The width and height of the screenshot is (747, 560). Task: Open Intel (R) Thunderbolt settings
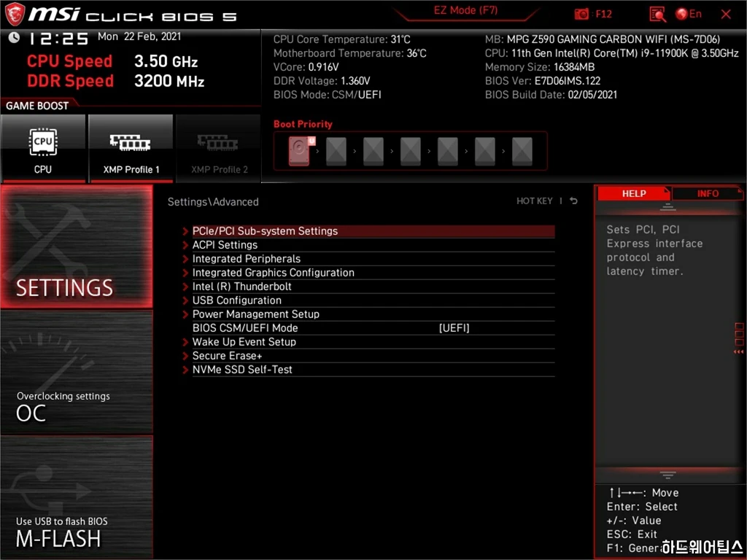click(373, 286)
